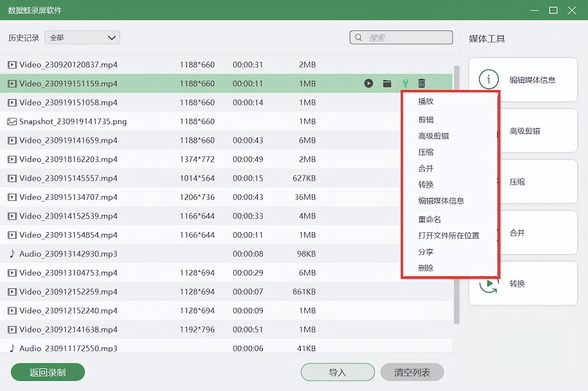588x391 pixels.
Task: Choose 分享 from the context menu
Action: pos(425,252)
